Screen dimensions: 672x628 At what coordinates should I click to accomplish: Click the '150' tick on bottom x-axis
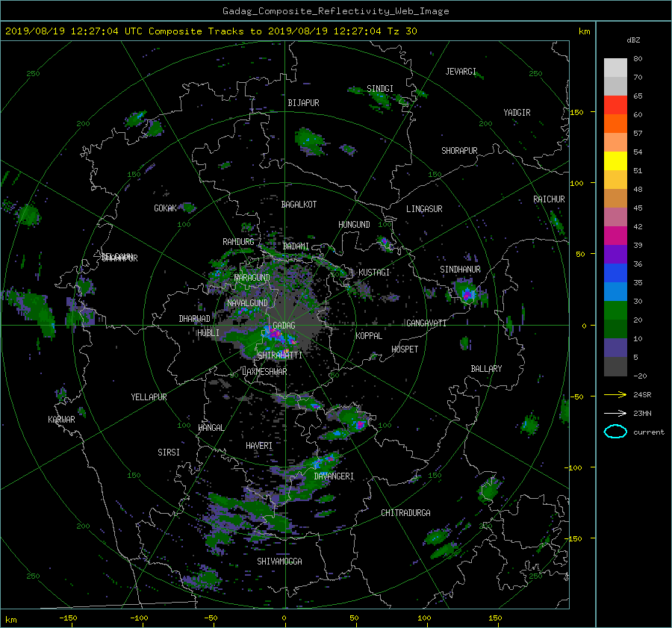495,618
